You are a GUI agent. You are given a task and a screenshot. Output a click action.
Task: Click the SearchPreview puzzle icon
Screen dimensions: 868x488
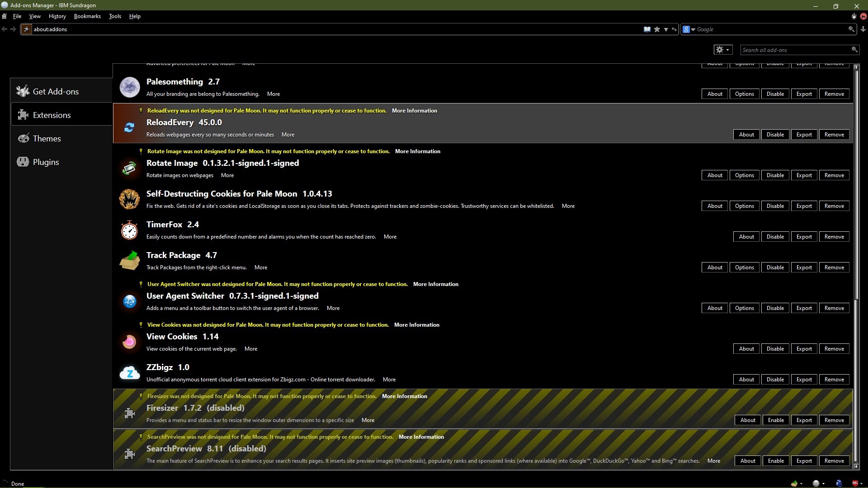pyautogui.click(x=130, y=454)
